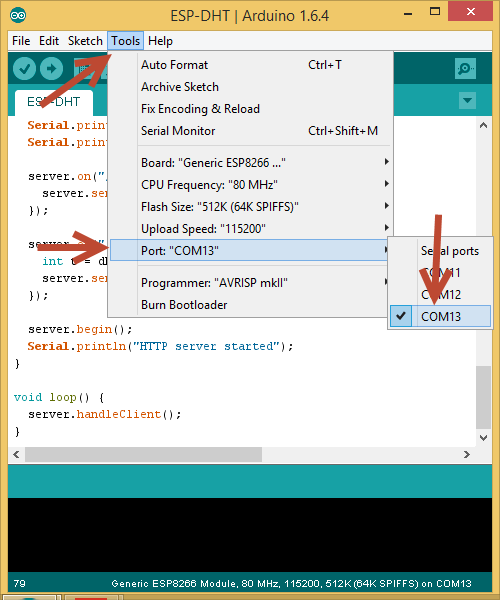Click the server.begin(); code line
Viewport: 500px width, 600px height.
pyautogui.click(x=80, y=329)
